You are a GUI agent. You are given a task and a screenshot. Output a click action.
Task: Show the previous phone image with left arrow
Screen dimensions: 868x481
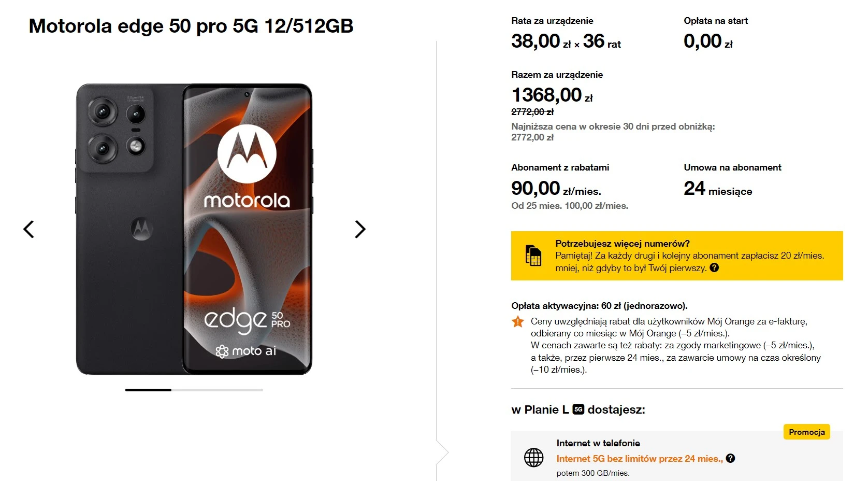(29, 229)
